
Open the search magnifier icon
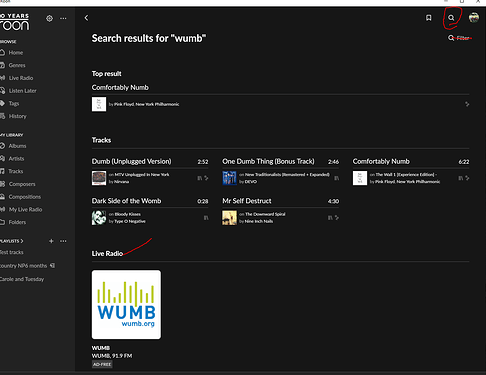[451, 18]
